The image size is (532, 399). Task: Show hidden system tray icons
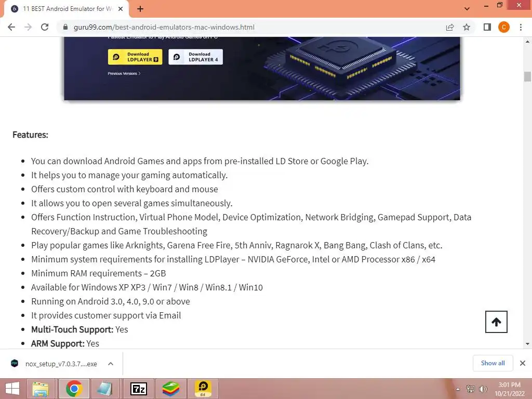coord(458,389)
